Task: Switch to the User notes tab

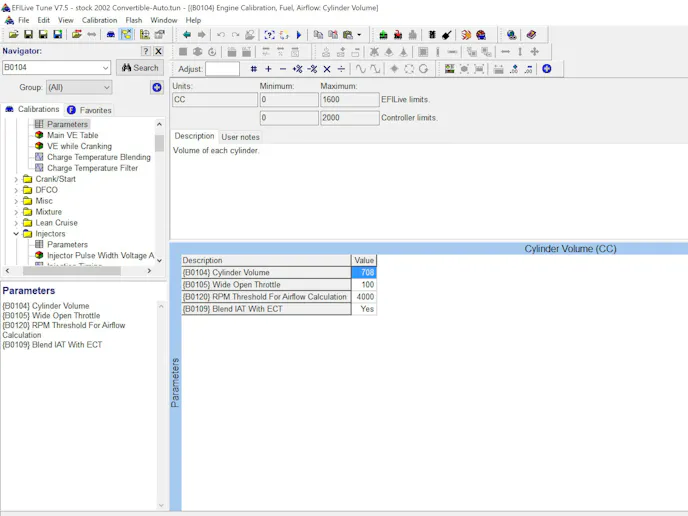Action: point(240,137)
